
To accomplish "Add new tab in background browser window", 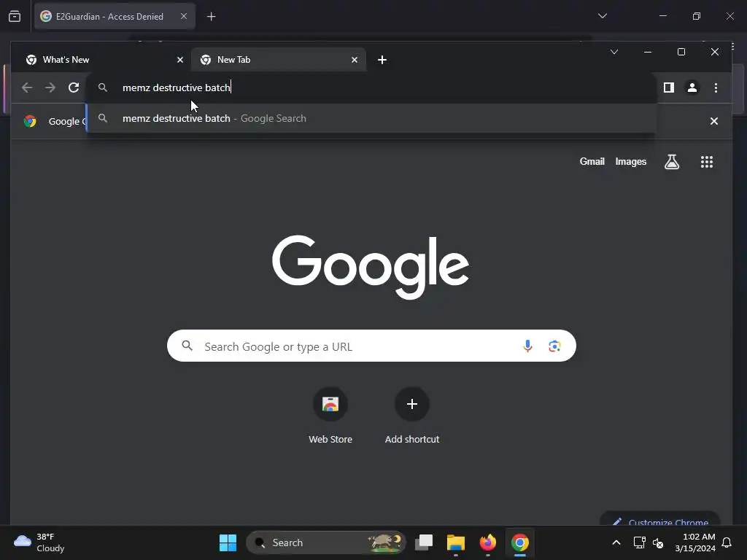I will (211, 17).
